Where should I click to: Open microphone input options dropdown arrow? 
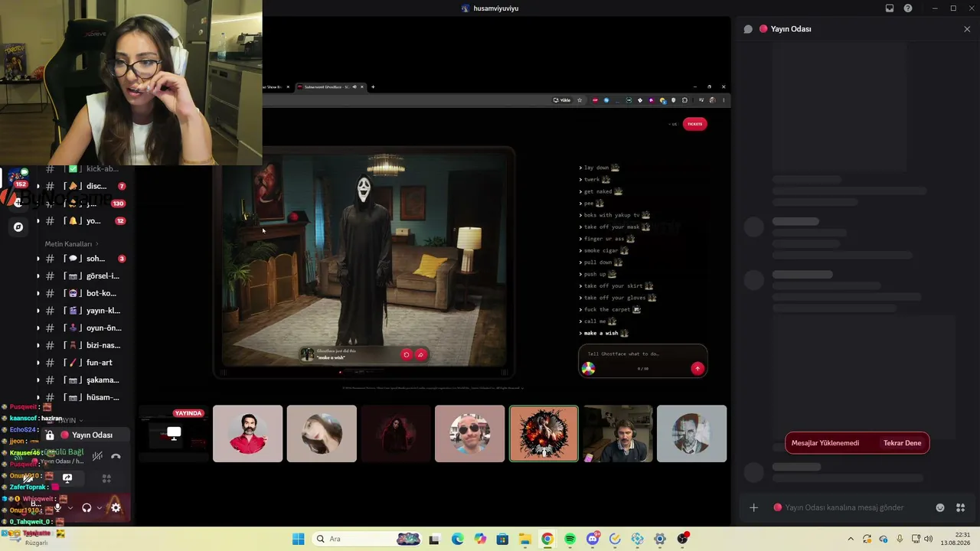pyautogui.click(x=70, y=507)
